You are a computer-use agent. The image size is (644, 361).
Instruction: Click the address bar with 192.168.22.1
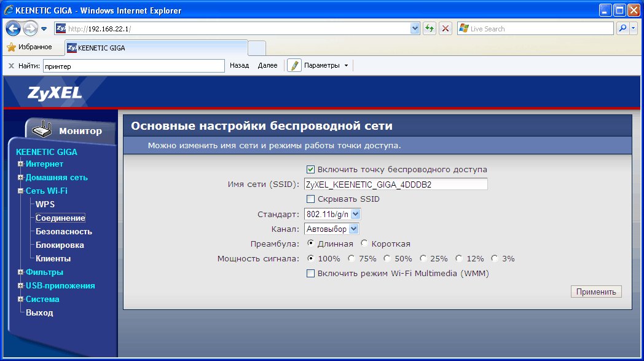tap(238, 28)
